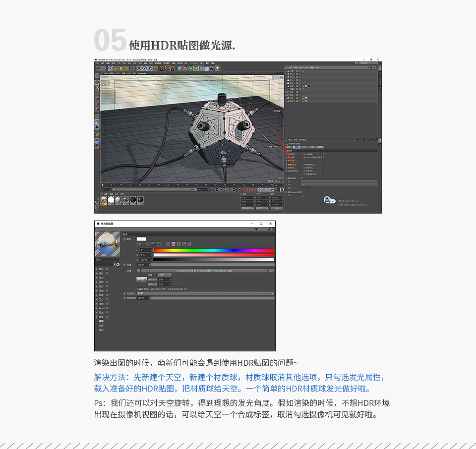The height and width of the screenshot is (449, 476).
Task: Click the start frame marker on timeline
Action: pyautogui.click(x=102, y=185)
